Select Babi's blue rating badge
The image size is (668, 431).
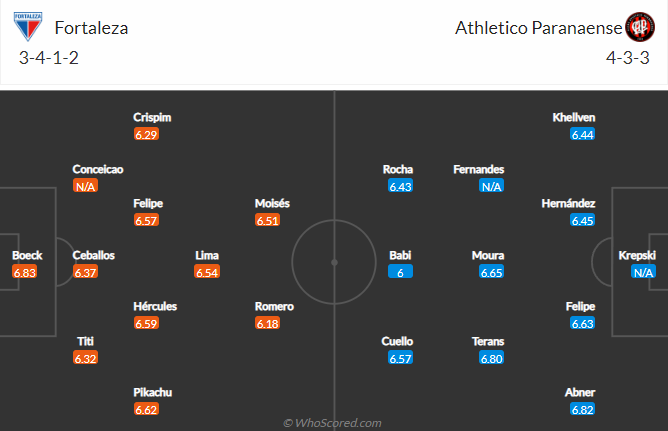(400, 272)
